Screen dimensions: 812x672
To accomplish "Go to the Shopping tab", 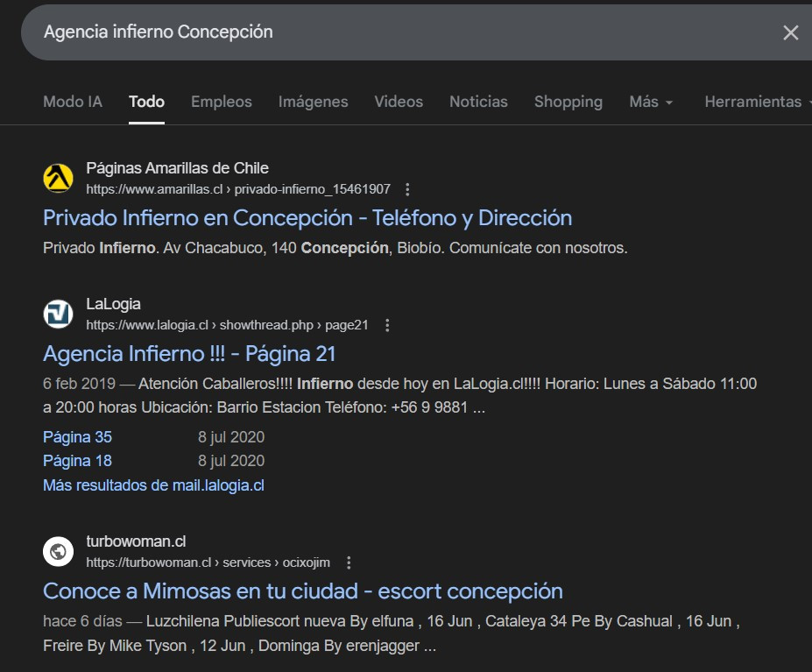I will coord(568,102).
